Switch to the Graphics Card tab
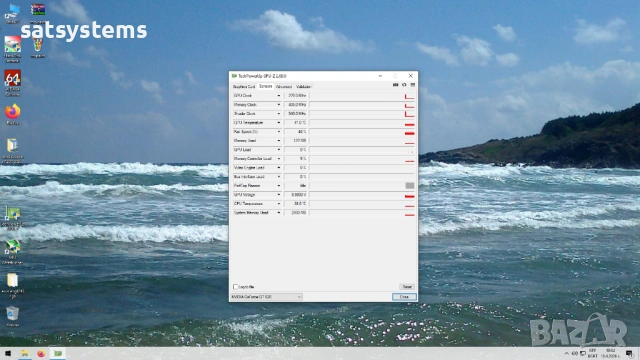 tap(244, 87)
